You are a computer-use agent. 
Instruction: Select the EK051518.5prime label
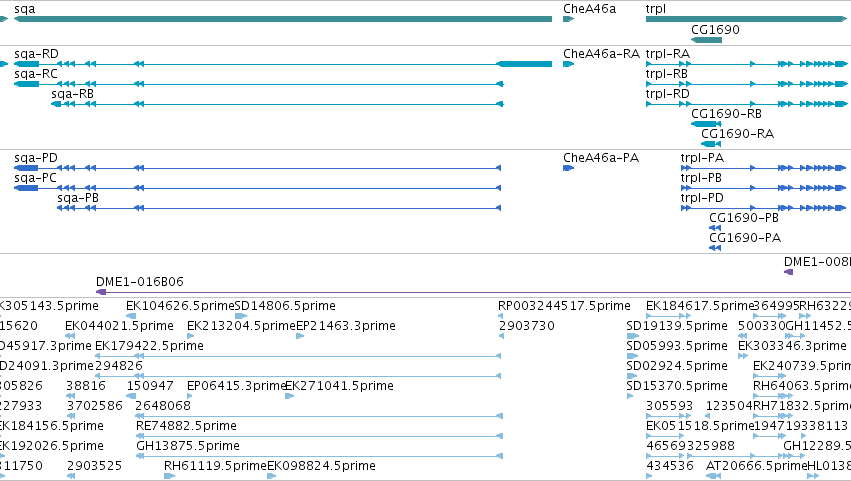tap(700, 426)
